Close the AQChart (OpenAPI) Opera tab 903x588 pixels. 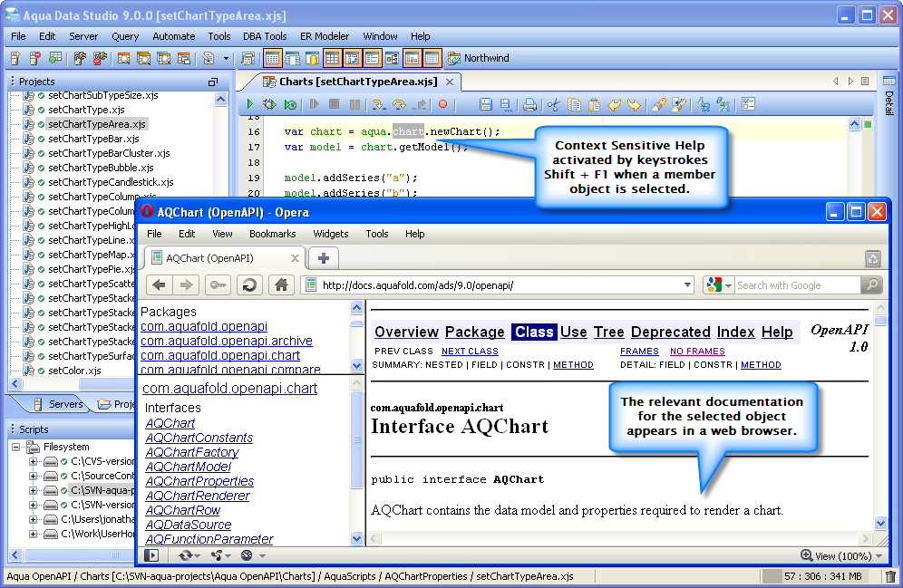pyautogui.click(x=295, y=258)
